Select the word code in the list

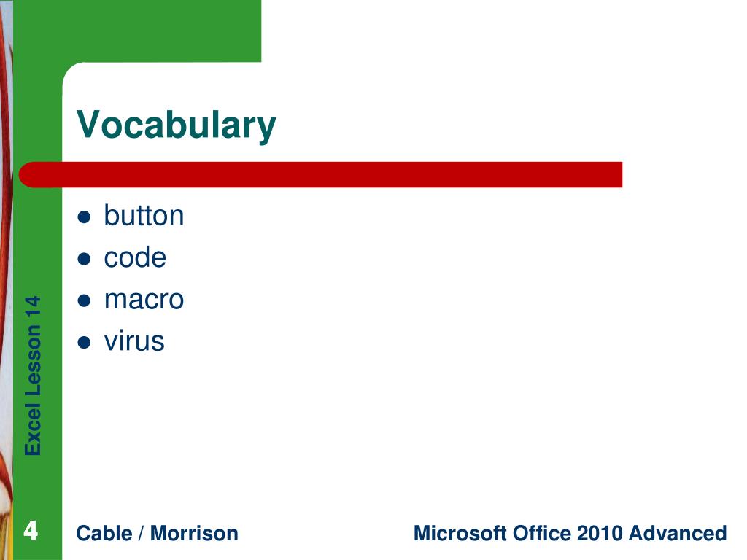[135, 257]
